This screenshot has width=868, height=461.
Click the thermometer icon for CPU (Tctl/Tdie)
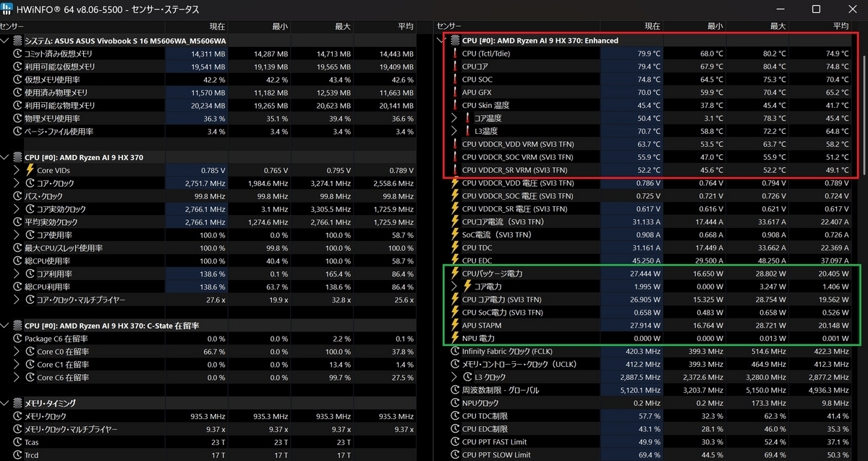(455, 54)
